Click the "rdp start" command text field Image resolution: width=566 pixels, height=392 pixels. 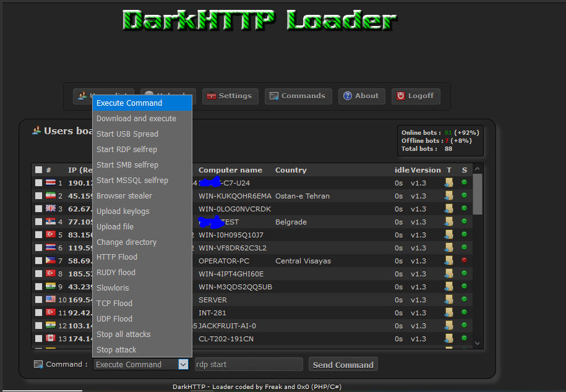[x=248, y=365]
